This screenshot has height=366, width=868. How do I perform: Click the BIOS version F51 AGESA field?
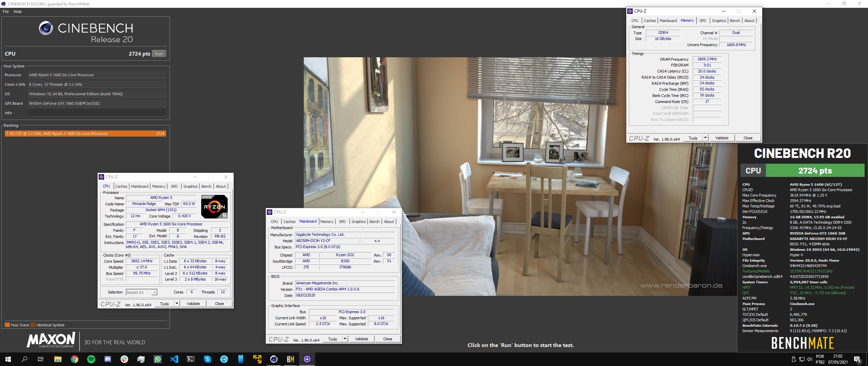pos(345,289)
